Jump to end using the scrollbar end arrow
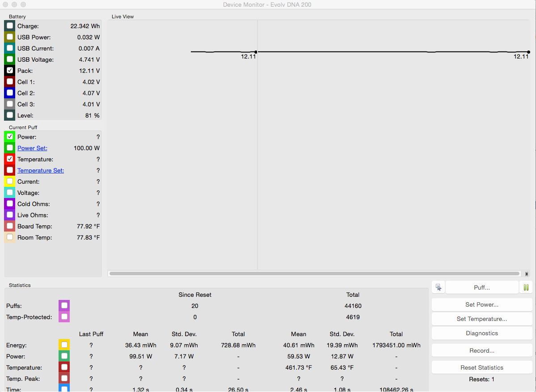The image size is (536, 392). pyautogui.click(x=527, y=274)
